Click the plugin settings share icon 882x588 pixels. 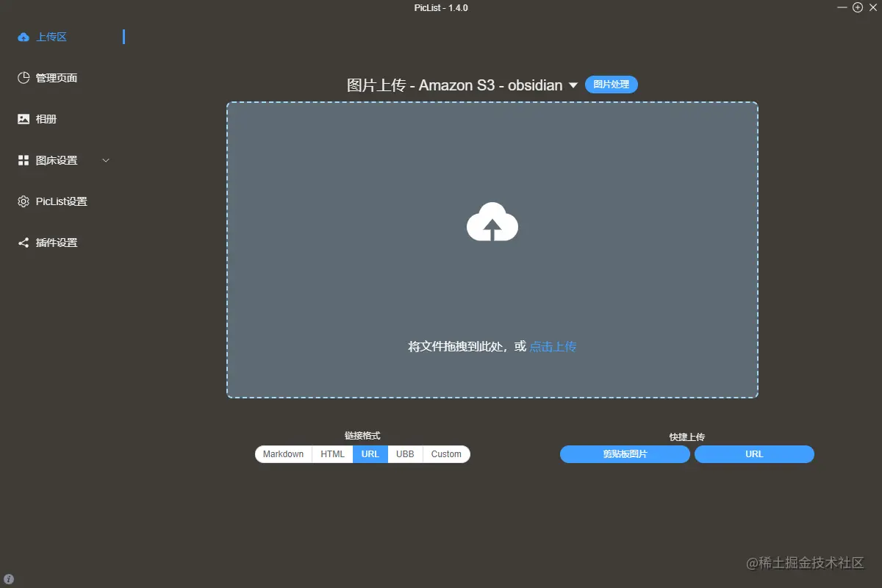[24, 243]
